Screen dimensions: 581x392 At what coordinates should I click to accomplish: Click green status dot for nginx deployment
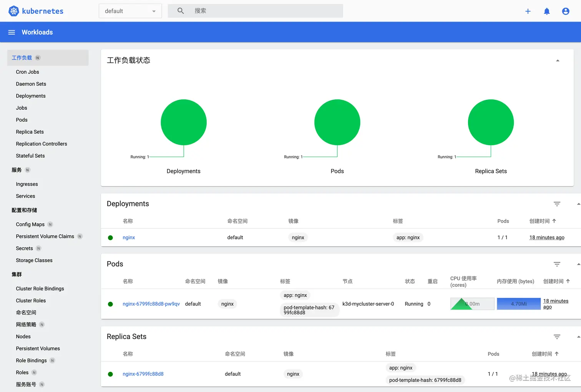click(x=110, y=238)
